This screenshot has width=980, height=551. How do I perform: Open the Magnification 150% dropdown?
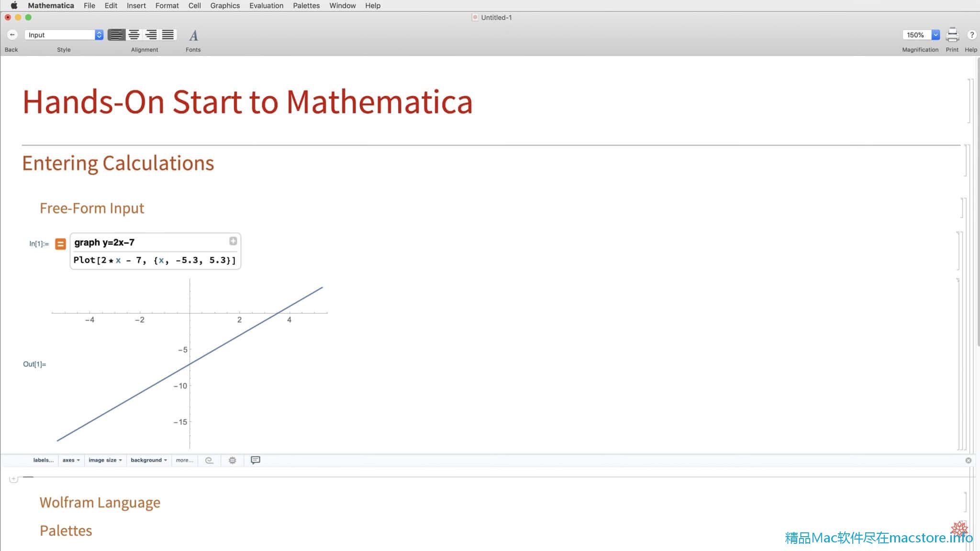[921, 35]
